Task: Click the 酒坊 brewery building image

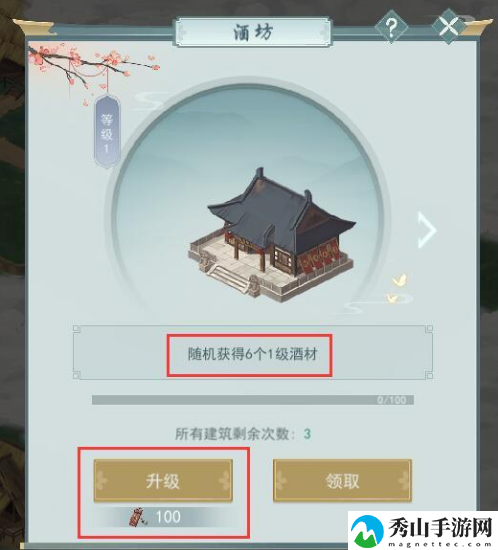Action: 272,235
